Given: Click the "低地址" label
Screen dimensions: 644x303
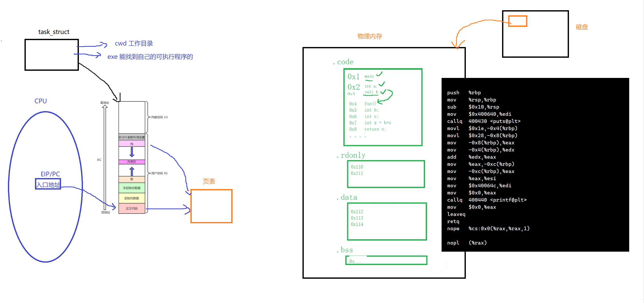Looking at the screenshot, I should 105,212.
